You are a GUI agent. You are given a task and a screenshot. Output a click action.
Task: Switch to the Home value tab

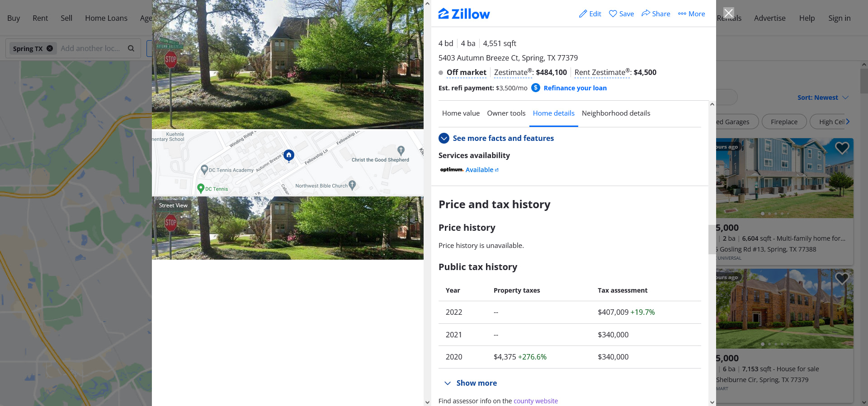461,113
